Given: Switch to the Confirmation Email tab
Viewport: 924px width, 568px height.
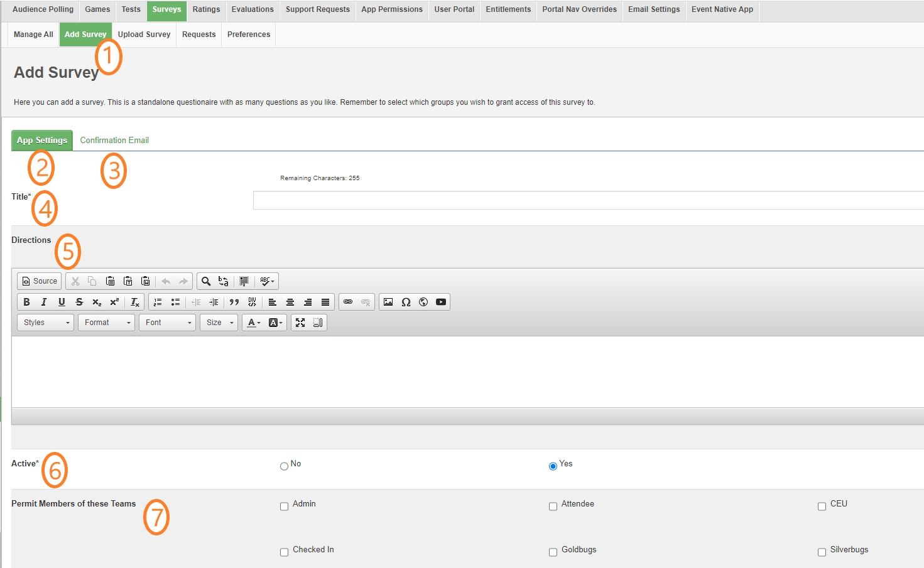Looking at the screenshot, I should tap(114, 140).
